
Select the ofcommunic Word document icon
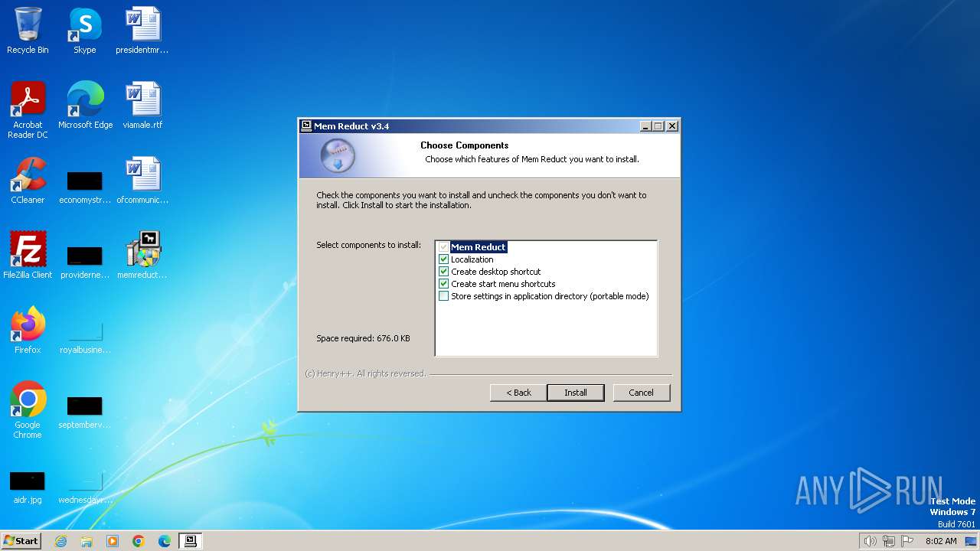(142, 181)
